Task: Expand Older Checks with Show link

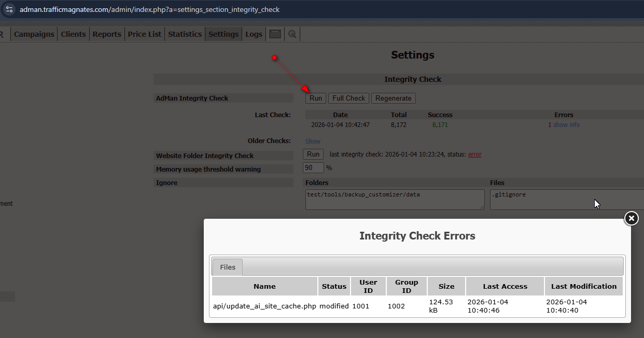Action: [313, 141]
